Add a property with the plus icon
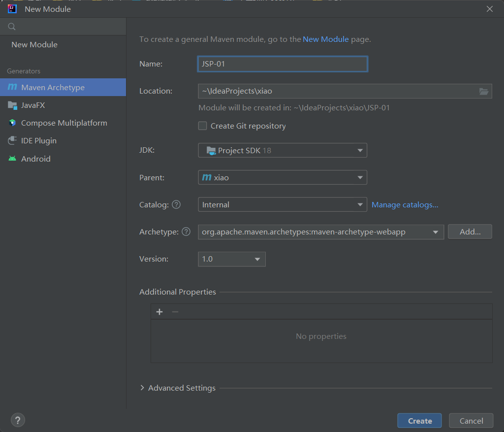Screen dimensions: 504x432 click(159, 312)
